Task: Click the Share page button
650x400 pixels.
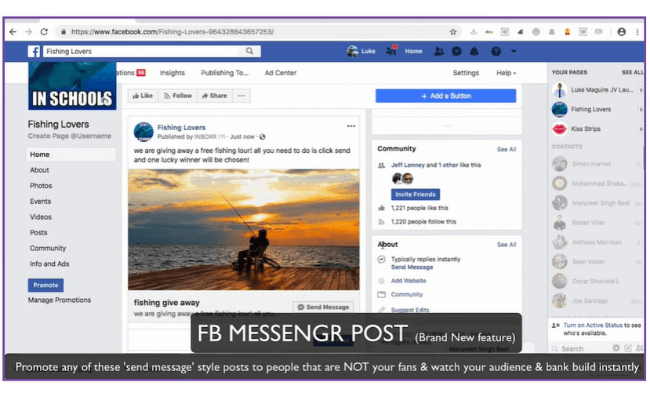Action: 215,96
